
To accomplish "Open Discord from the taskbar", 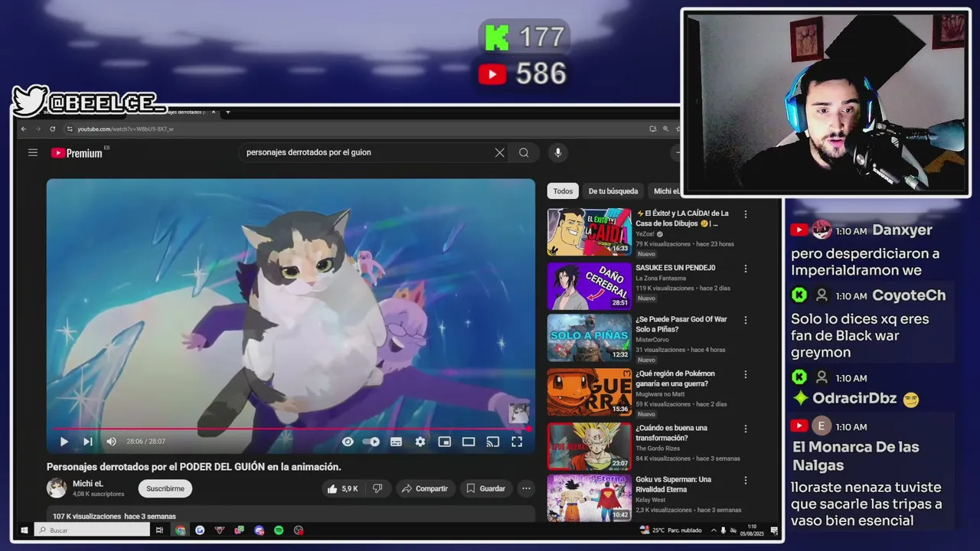I will coord(259,530).
